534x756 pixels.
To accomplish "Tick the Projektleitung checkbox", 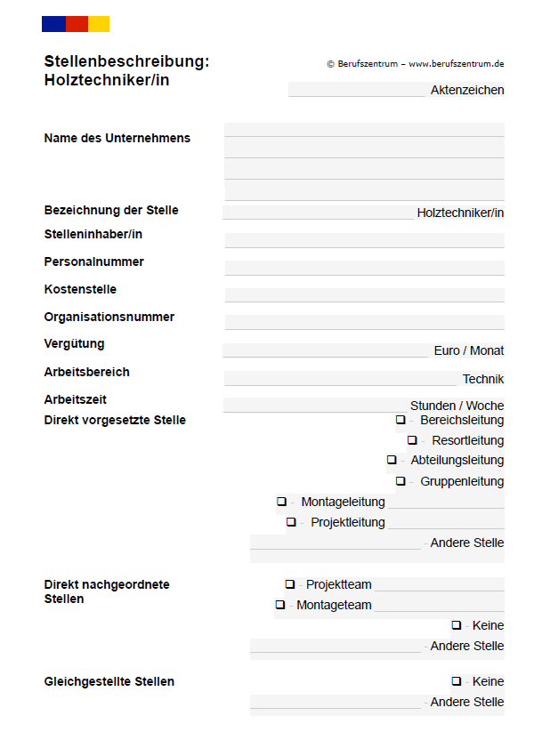I will (291, 522).
